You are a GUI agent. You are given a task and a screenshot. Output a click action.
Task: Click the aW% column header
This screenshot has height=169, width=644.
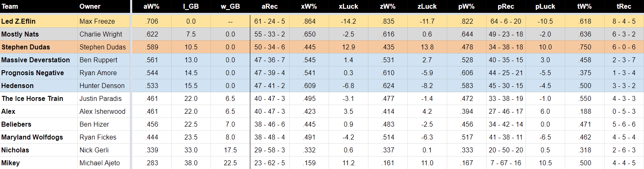click(x=151, y=7)
